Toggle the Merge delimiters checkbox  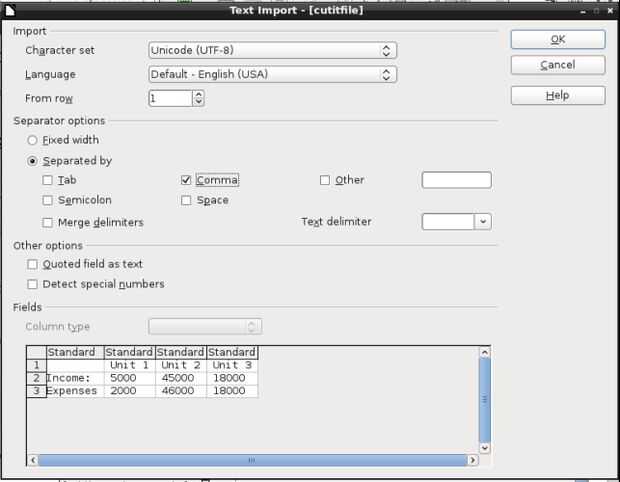click(47, 223)
